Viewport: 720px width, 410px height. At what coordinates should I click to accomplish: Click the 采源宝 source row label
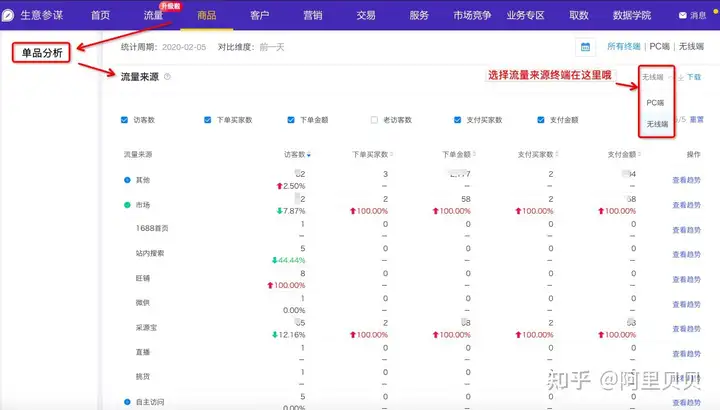[146, 327]
